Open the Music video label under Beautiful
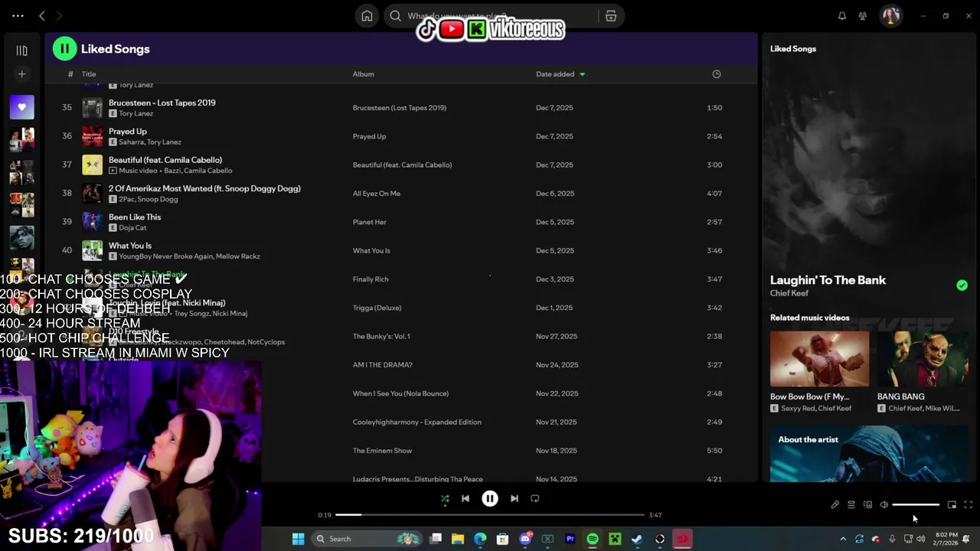980x551 pixels. [x=139, y=171]
